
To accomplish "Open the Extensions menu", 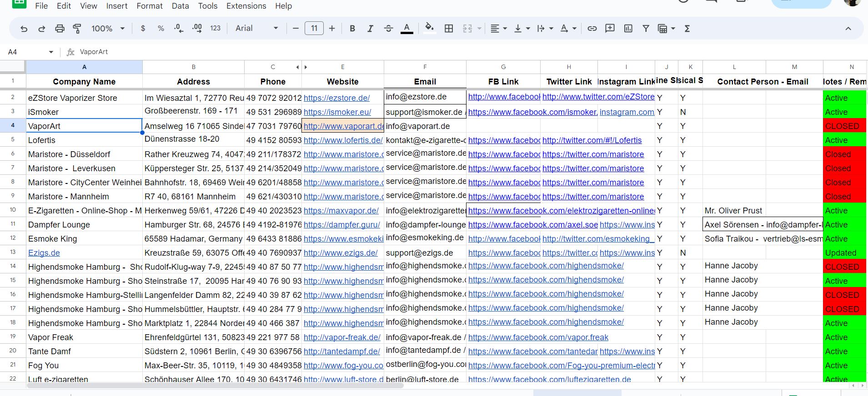I will point(246,6).
